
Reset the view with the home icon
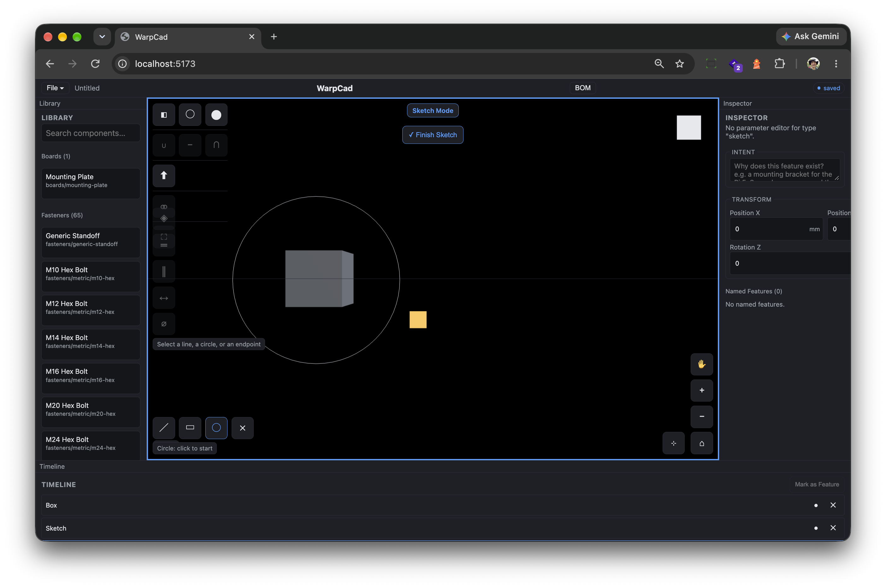[701, 443]
